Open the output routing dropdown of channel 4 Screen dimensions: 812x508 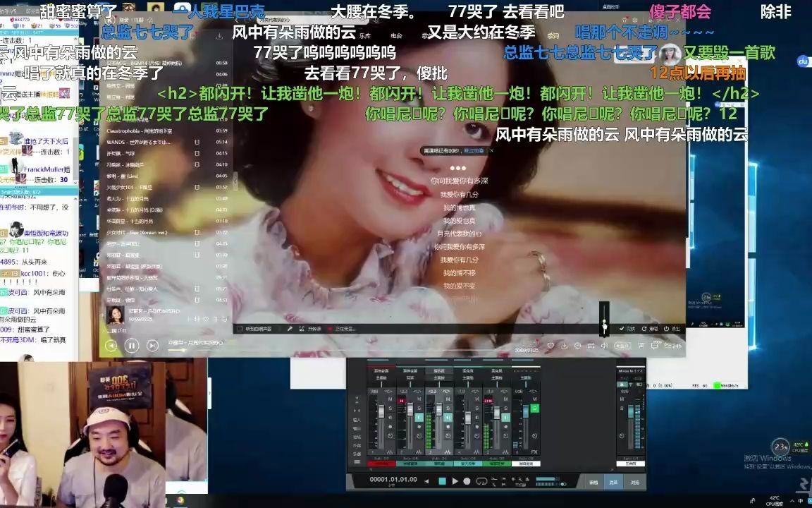coord(468,378)
